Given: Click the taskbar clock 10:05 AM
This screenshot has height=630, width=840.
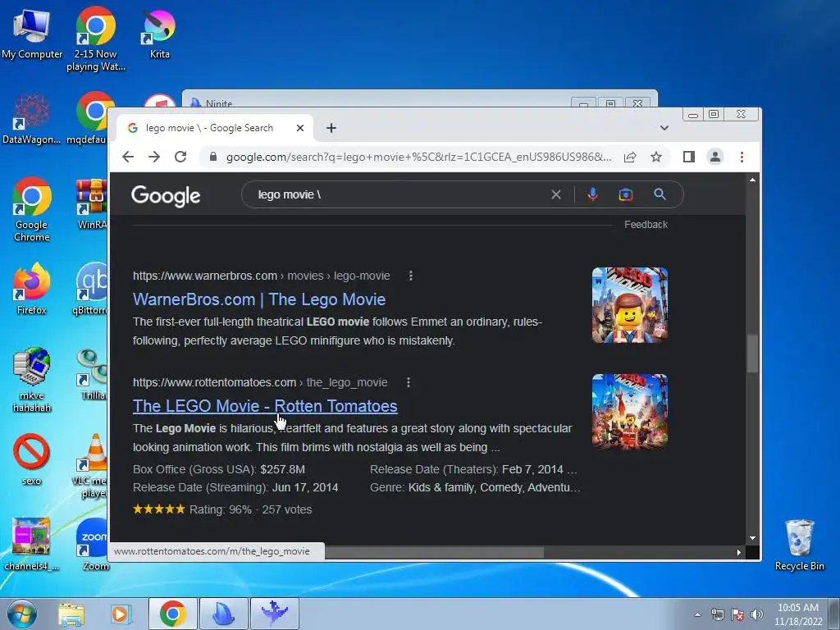Looking at the screenshot, I should 797,614.
